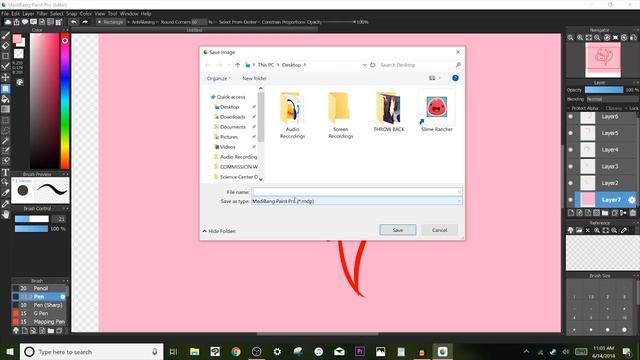Click the Cancel button

click(440, 230)
